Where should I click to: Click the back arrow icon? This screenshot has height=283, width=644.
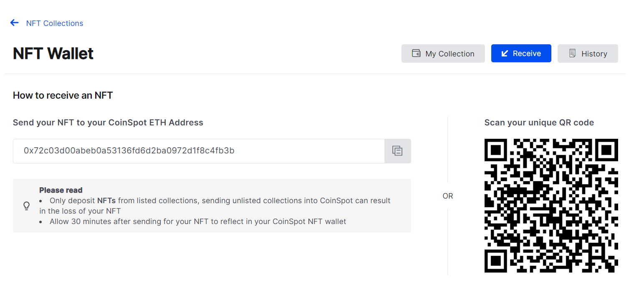[15, 23]
